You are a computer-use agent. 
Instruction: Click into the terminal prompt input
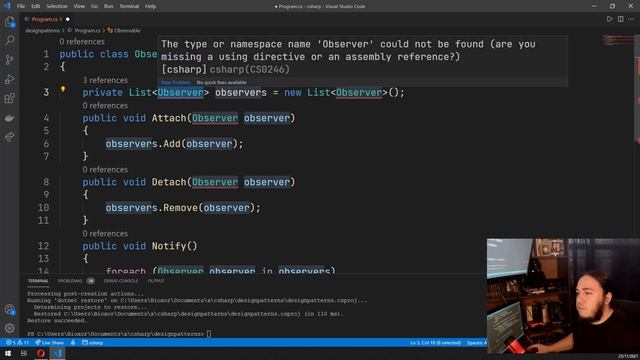click(209, 334)
